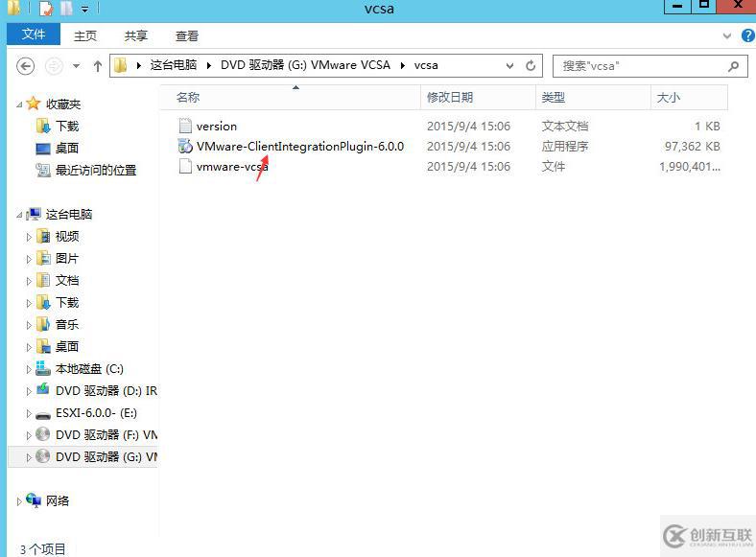Click the 97,362 KB size cell
Image resolution: width=756 pixels, height=557 pixels.
[x=693, y=147]
